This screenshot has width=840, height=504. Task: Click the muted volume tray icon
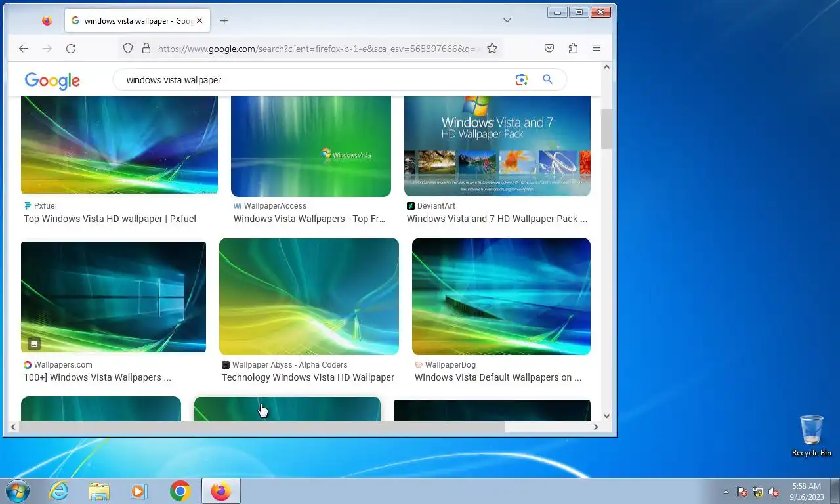coord(774,492)
